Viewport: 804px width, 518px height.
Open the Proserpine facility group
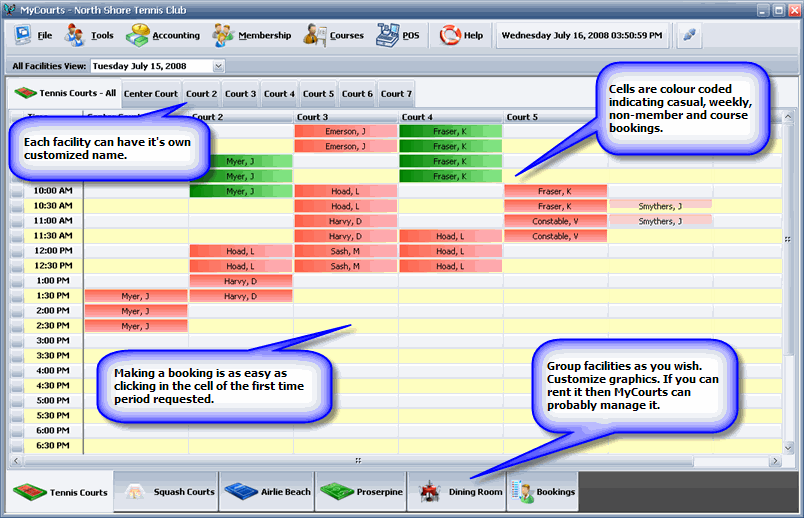pos(361,491)
